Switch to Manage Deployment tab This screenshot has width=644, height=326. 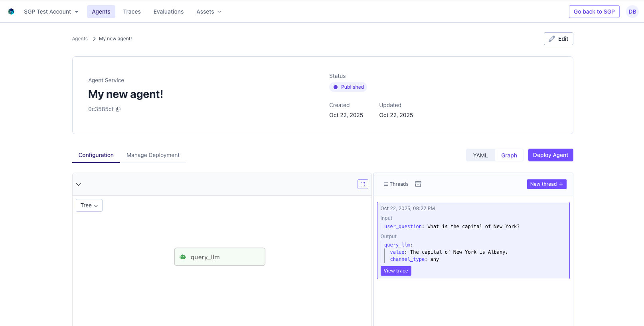(153, 155)
